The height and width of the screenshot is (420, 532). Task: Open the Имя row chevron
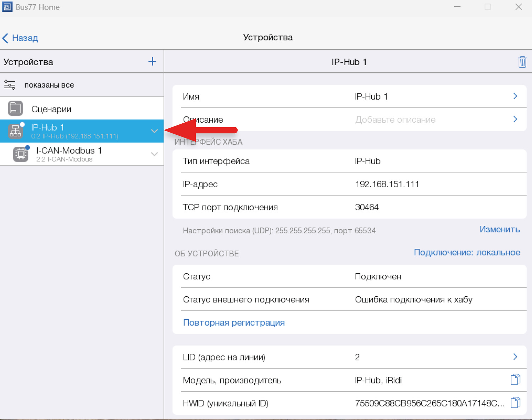[x=515, y=96]
